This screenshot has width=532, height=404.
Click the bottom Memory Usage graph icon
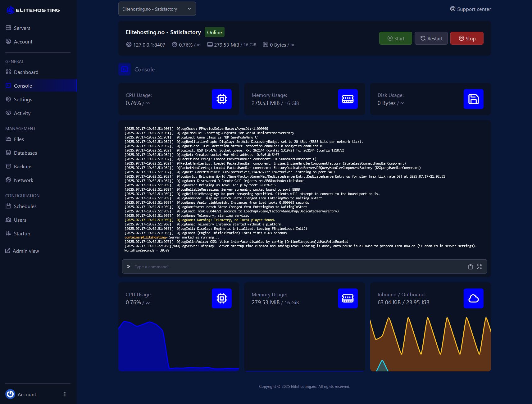[x=348, y=298]
